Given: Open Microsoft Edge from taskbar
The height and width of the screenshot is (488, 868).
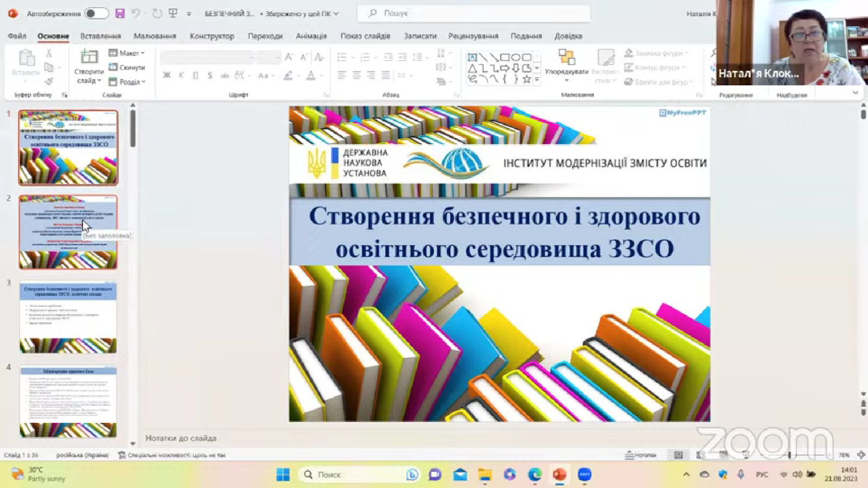Looking at the screenshot, I should point(534,475).
